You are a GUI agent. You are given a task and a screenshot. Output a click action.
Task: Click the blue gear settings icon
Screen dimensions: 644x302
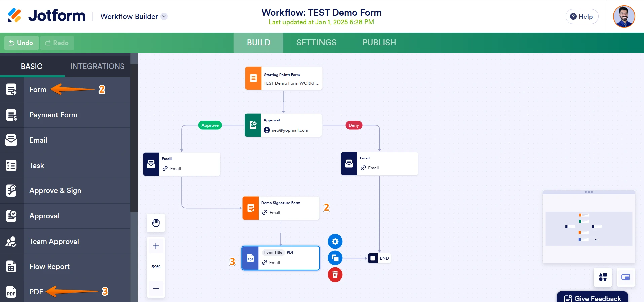335,241
